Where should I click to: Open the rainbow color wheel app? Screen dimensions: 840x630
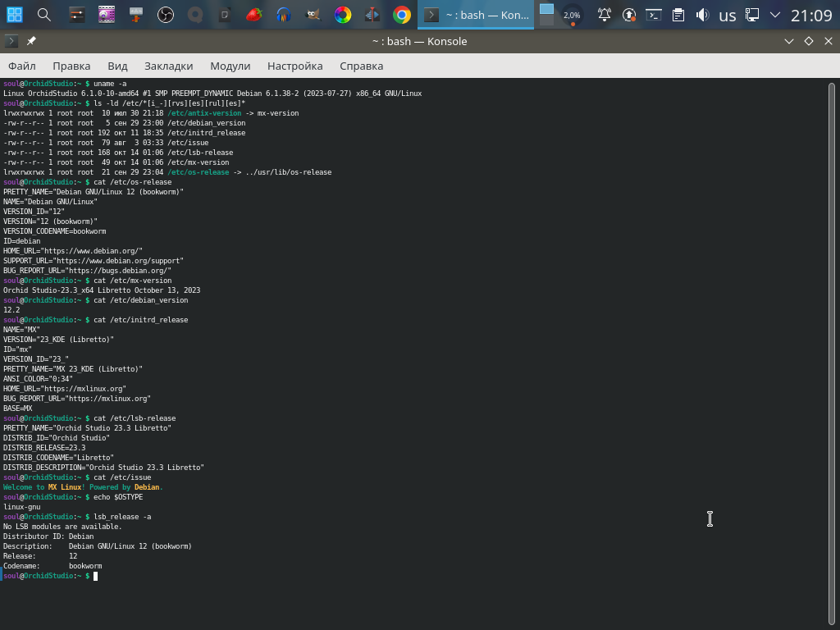(x=343, y=15)
